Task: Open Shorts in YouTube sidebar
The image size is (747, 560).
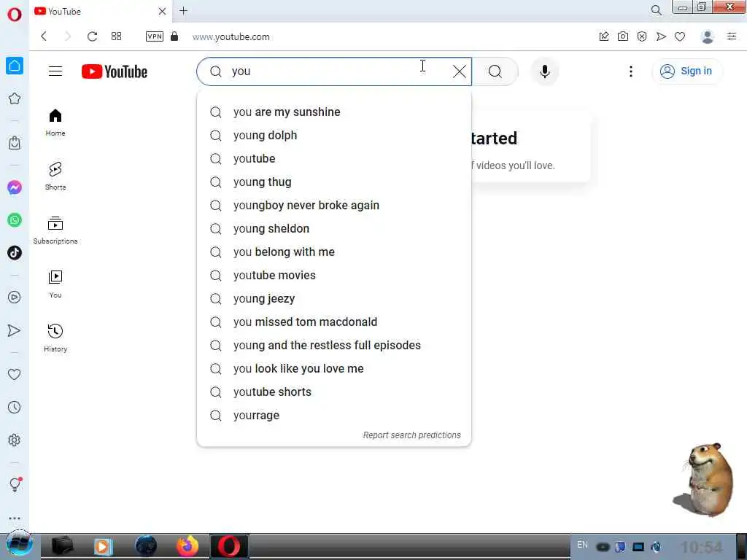Action: [x=55, y=176]
